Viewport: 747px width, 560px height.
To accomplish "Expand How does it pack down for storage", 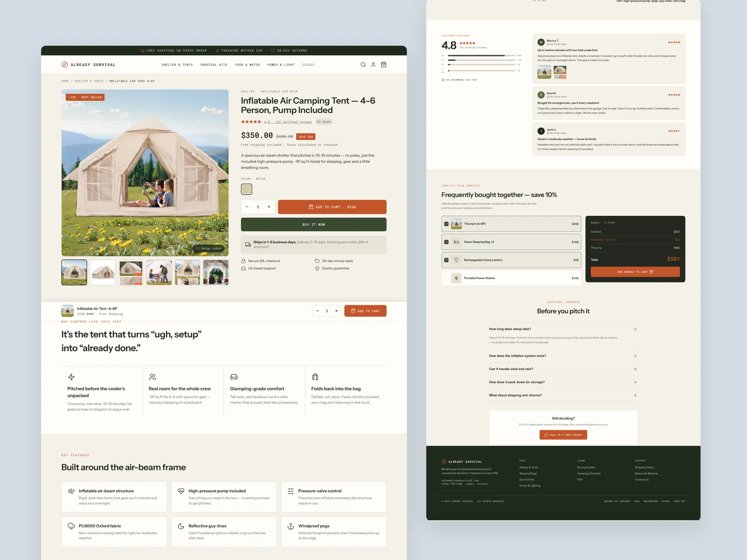I will [563, 382].
